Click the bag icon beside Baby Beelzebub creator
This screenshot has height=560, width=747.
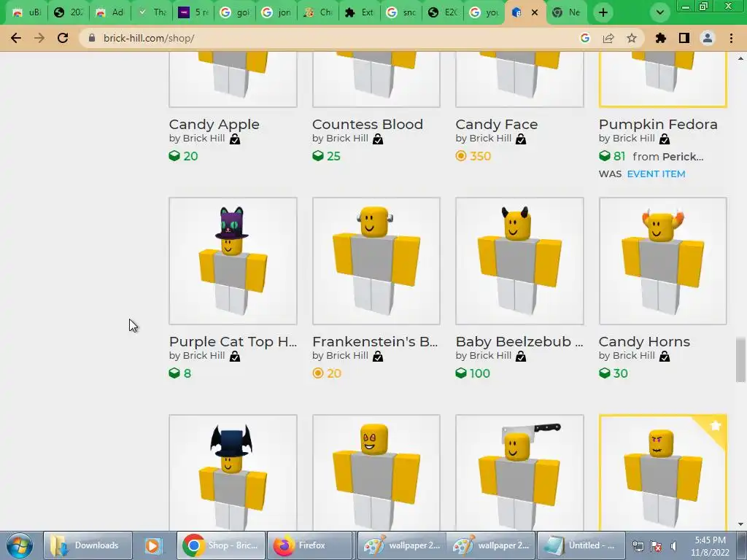(x=521, y=356)
